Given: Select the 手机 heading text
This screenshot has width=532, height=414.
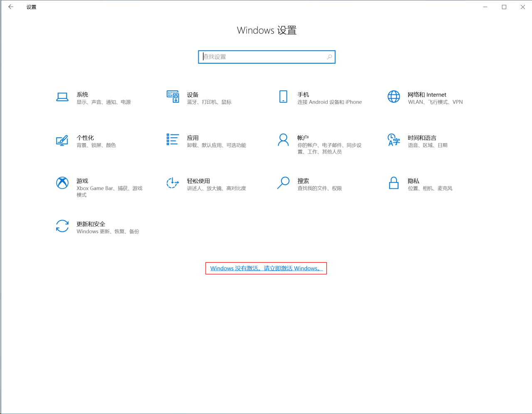Looking at the screenshot, I should 303,94.
